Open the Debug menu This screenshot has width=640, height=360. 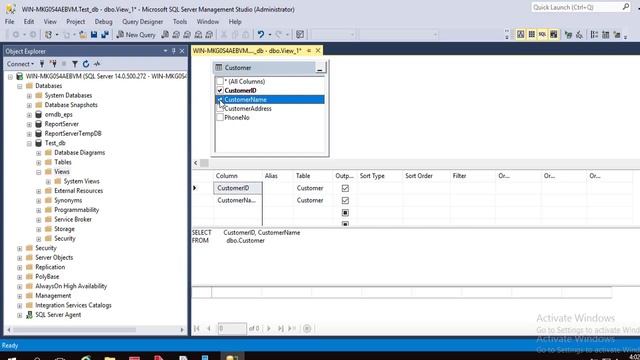pyautogui.click(x=103, y=22)
